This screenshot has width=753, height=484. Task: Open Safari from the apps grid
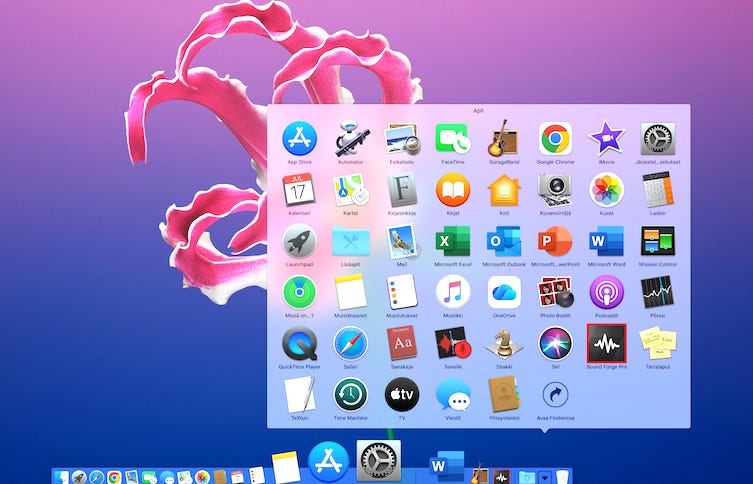[x=351, y=344]
